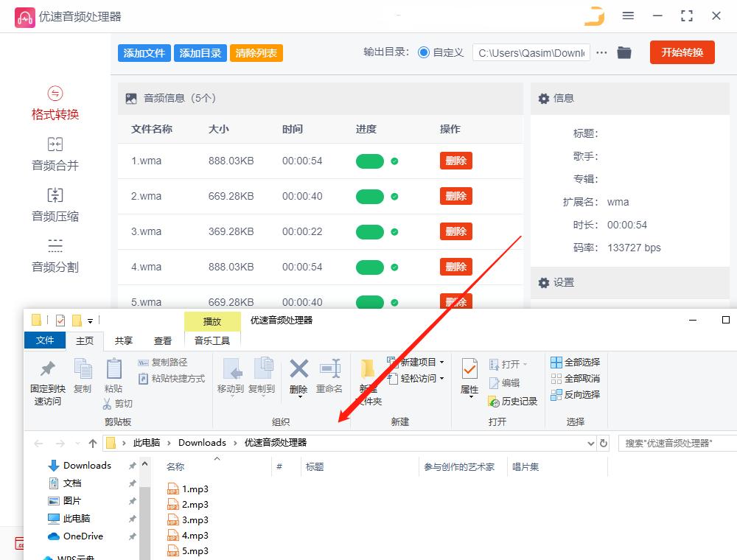Click 清除列表 to clear the file list
737x560 pixels.
tap(256, 52)
